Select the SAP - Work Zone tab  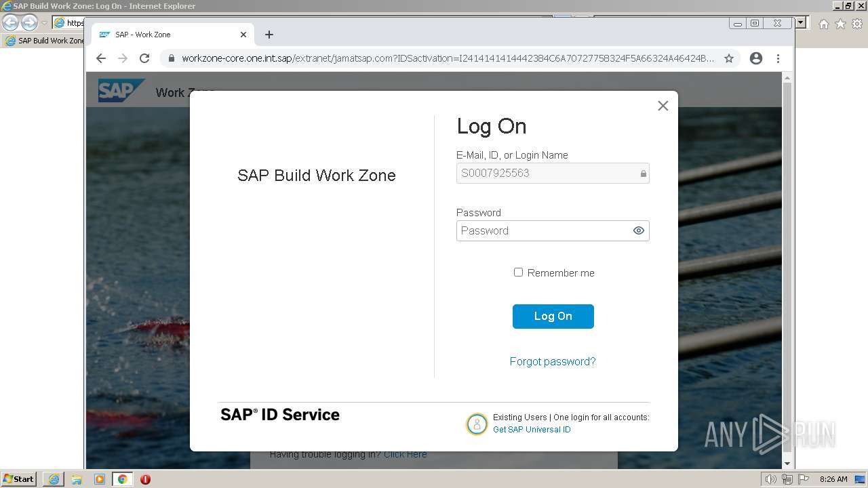172,35
